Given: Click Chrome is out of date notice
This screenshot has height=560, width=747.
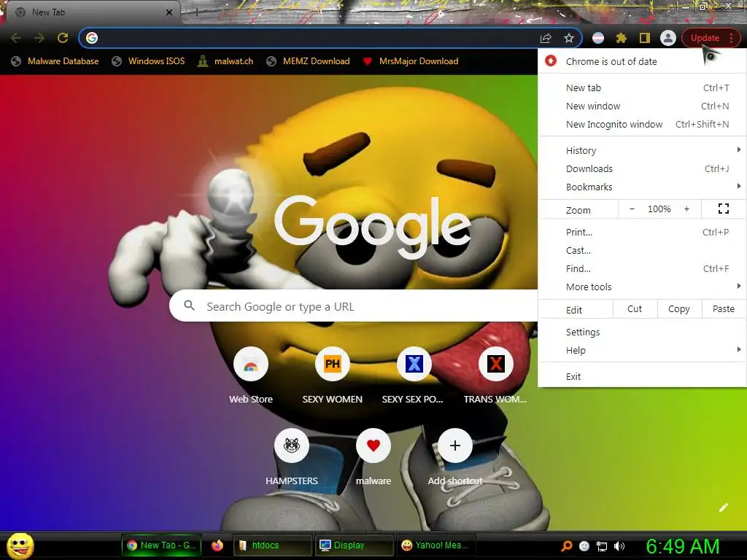Looking at the screenshot, I should (642, 61).
